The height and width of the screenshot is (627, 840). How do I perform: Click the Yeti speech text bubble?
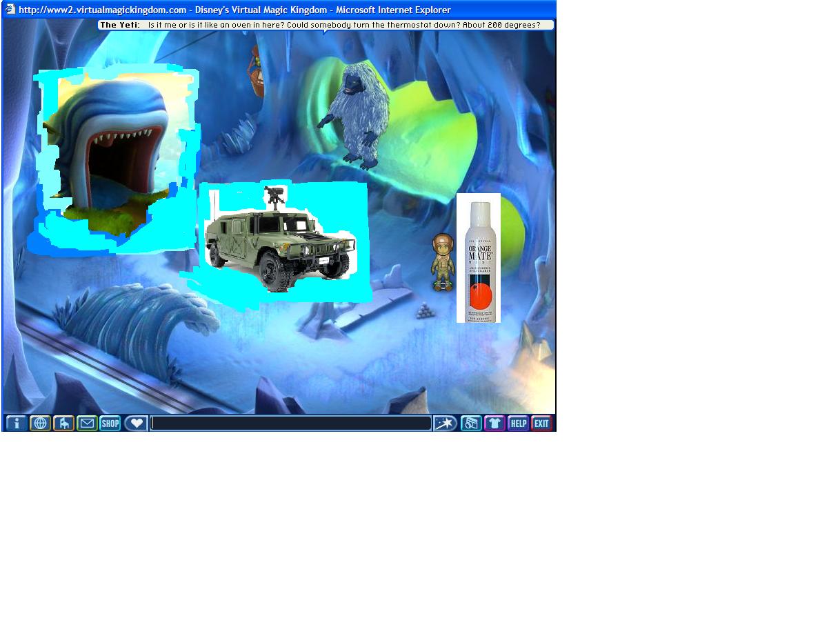coord(326,25)
